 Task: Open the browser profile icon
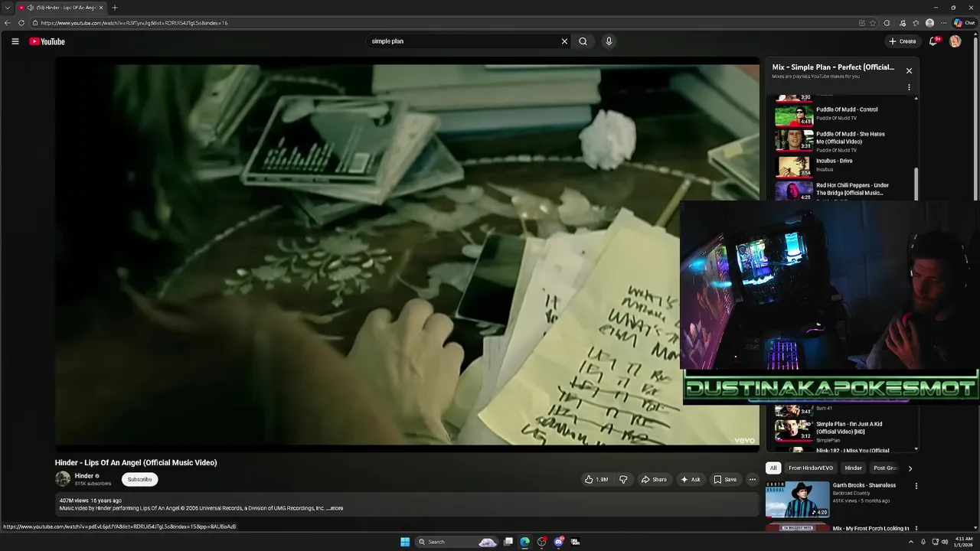point(929,23)
